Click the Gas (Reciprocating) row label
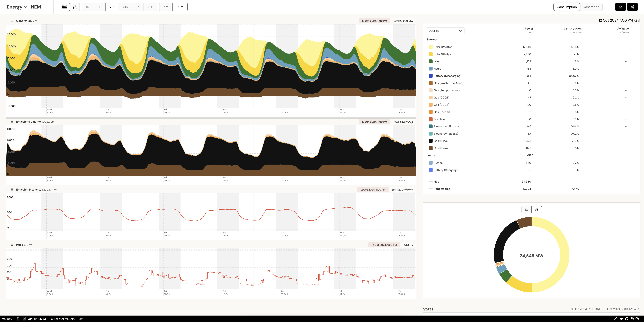The image size is (644, 322). point(446,91)
